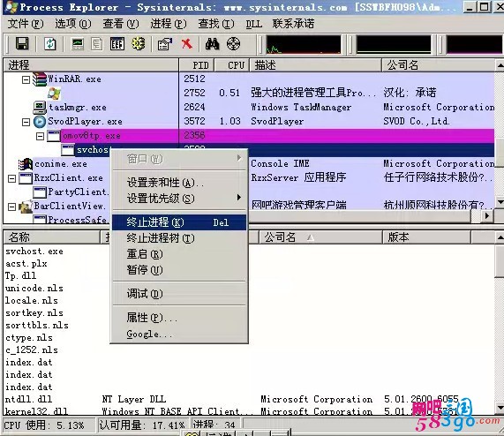Toggle the process tree view icon

pos(97,44)
